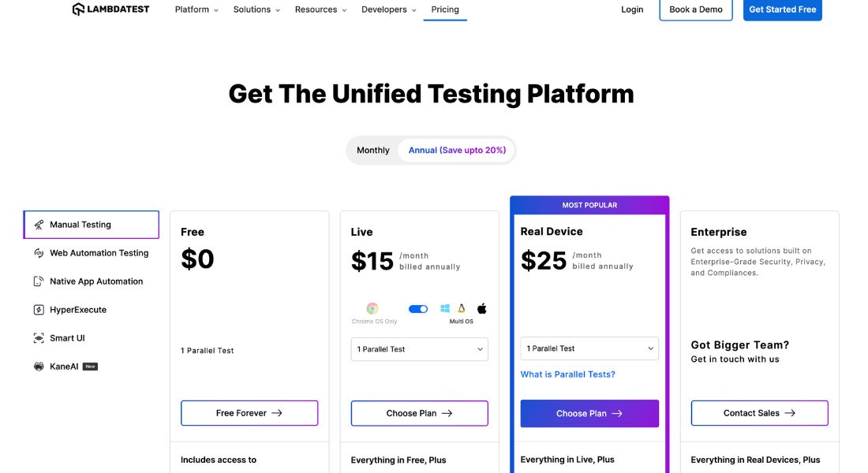868x473 pixels.
Task: Click the Chrome browser icon in Live plan
Action: click(x=372, y=309)
